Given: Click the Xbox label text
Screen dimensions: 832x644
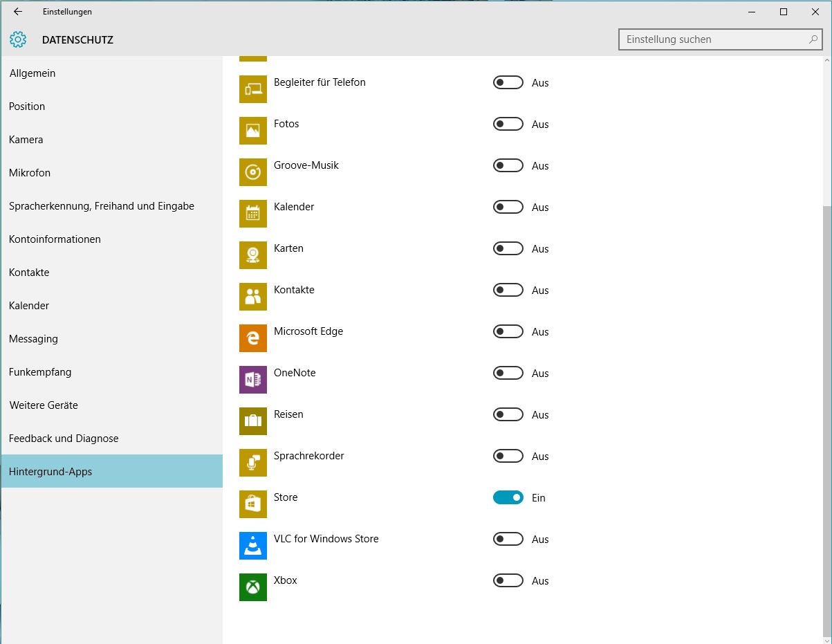Looking at the screenshot, I should tap(286, 580).
